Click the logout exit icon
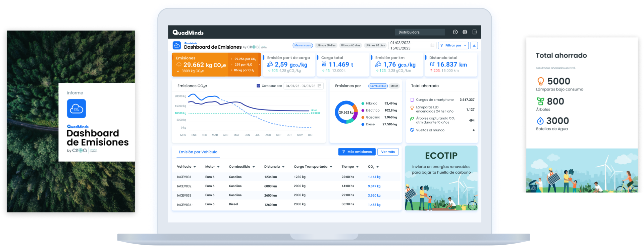Viewport: 644px width, 249px height. click(475, 32)
